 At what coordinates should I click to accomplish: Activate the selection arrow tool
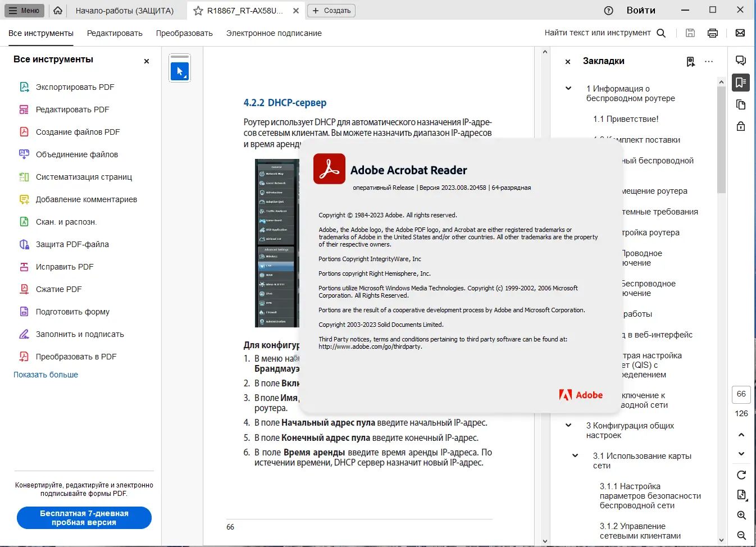[180, 71]
